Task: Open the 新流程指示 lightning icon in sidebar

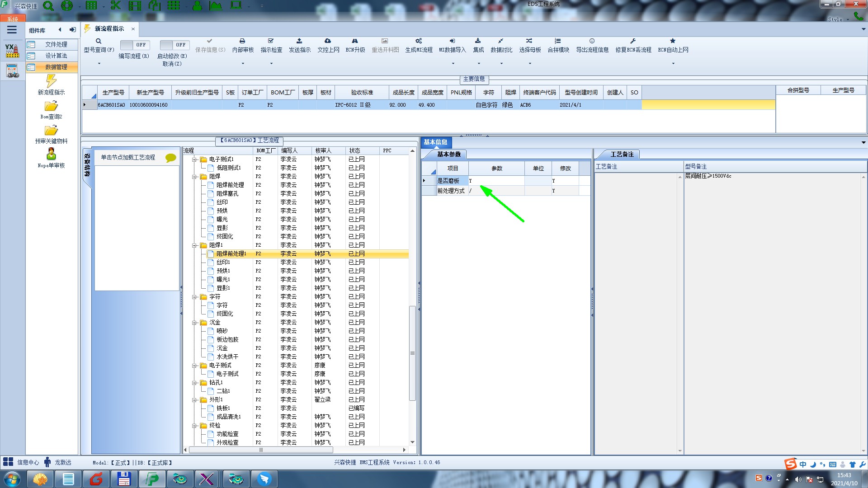Action: coord(51,81)
